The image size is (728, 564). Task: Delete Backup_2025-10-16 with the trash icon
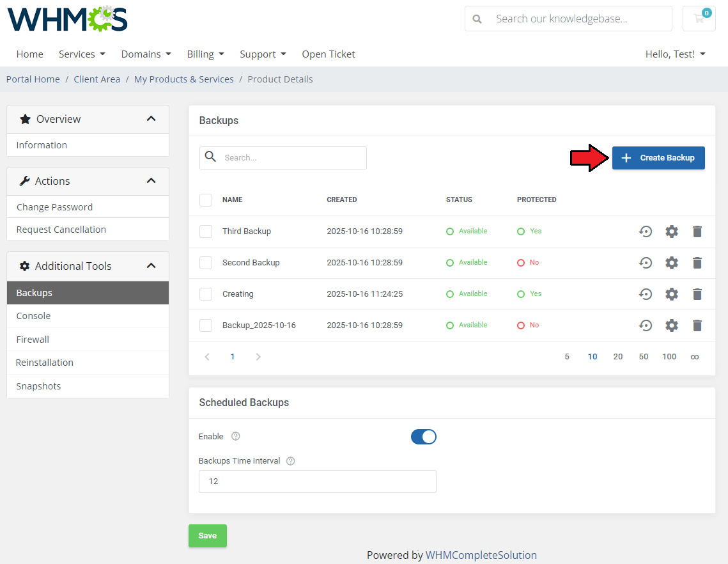click(697, 325)
